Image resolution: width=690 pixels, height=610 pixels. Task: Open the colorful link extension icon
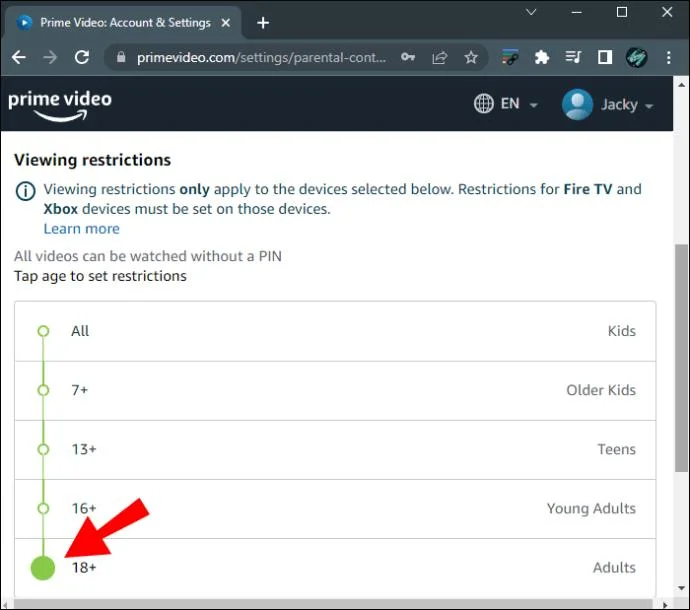point(510,57)
